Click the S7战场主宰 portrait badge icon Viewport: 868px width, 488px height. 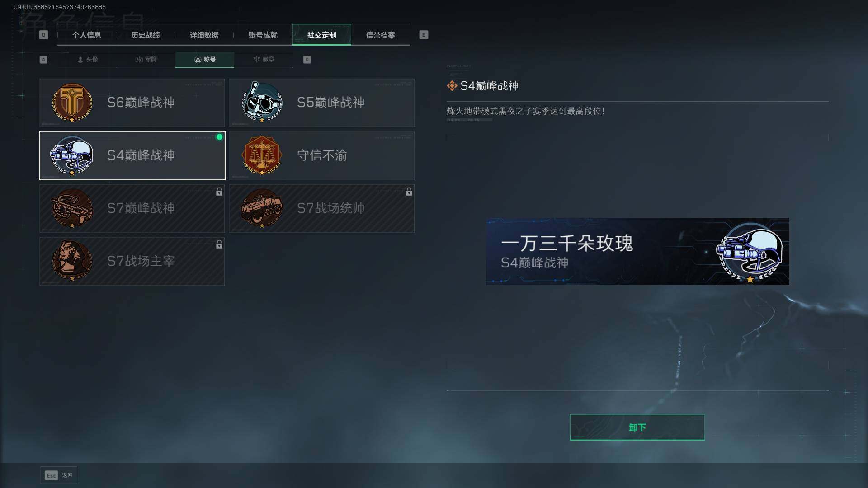[72, 261]
